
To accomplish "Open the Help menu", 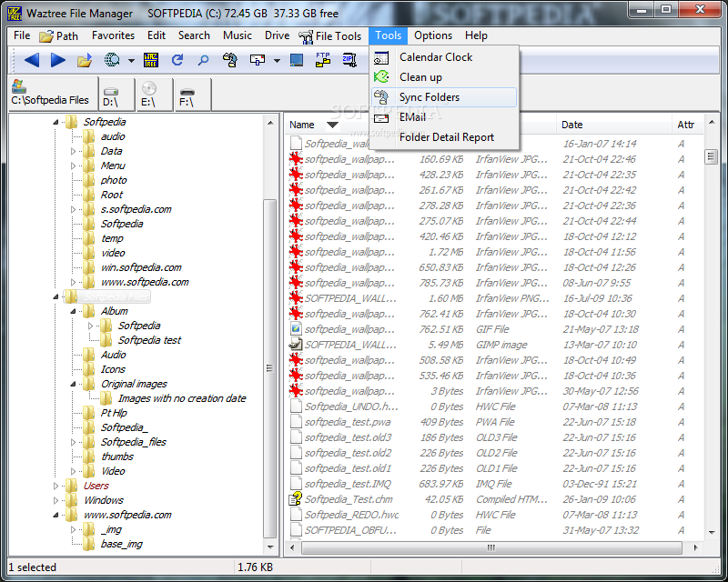I will click(x=476, y=35).
